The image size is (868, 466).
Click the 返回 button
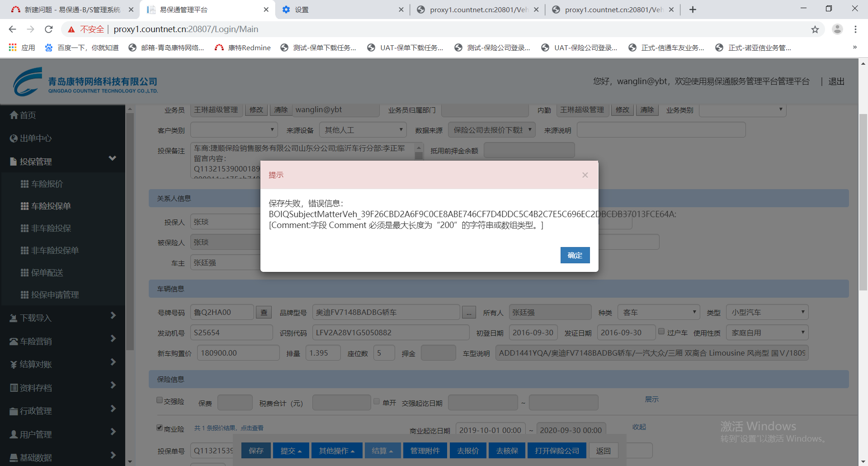pos(603,451)
